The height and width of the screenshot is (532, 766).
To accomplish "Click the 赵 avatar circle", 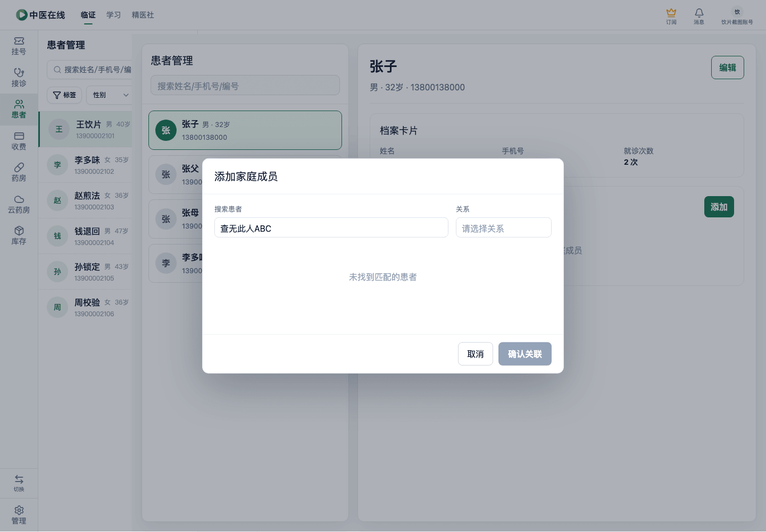I will point(57,201).
